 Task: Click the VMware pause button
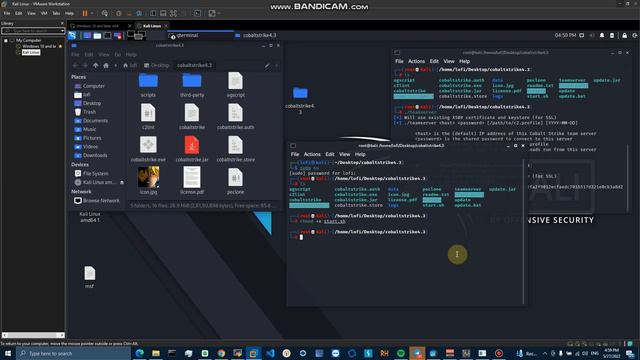(85, 13)
